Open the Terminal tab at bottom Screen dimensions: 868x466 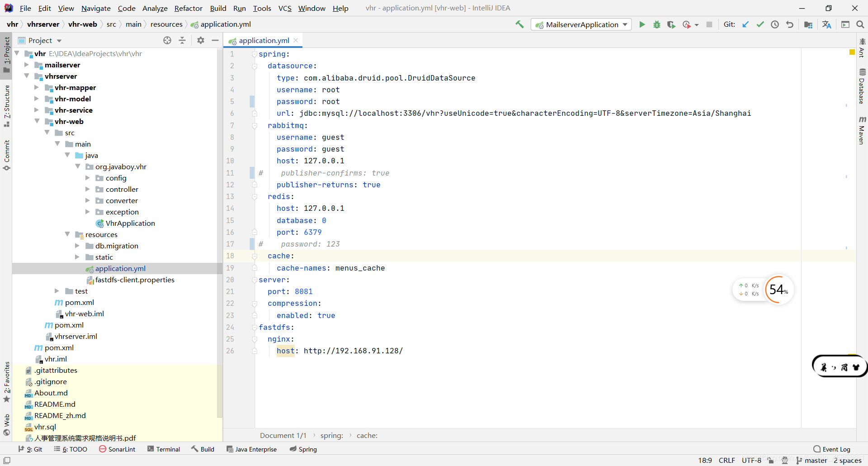tap(164, 449)
